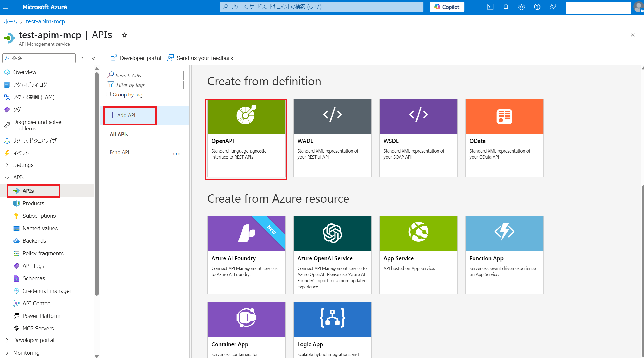Open the Events sidebar item
Screen dimensions: 644x358
pos(21,153)
